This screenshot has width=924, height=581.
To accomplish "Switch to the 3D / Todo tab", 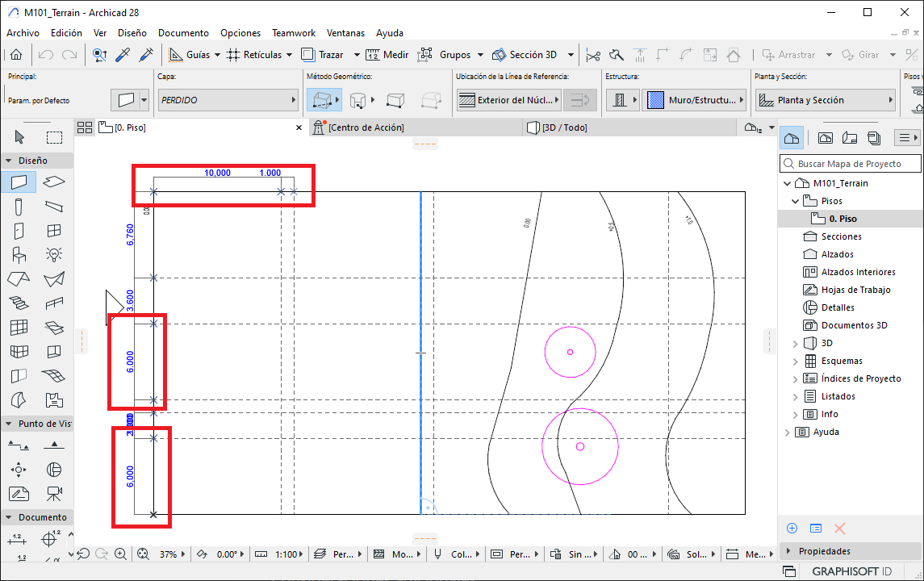I will click(x=564, y=127).
